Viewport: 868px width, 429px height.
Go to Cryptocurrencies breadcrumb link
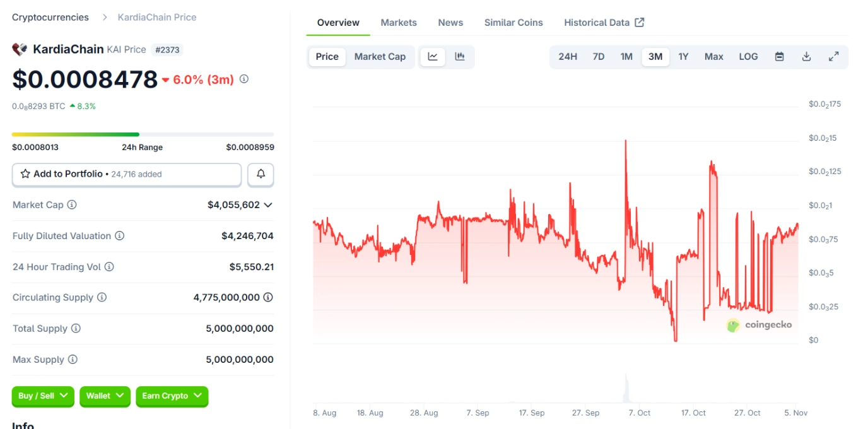point(50,18)
